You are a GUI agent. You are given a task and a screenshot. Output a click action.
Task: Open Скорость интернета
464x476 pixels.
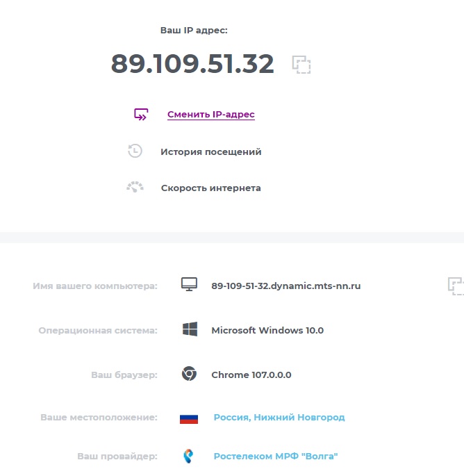click(210, 188)
